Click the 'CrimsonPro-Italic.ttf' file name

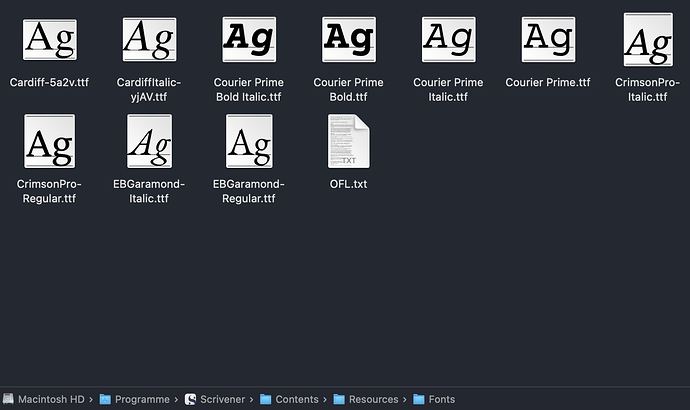(647, 89)
